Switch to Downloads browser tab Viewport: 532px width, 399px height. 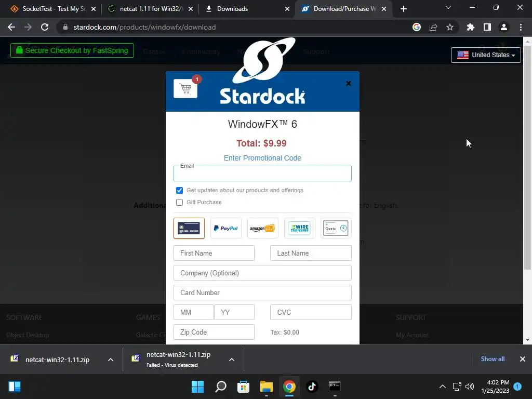pyautogui.click(x=247, y=9)
